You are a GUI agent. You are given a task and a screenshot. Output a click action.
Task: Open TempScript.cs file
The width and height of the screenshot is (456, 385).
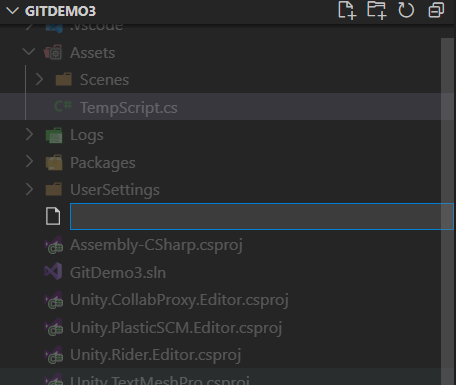coord(220,107)
